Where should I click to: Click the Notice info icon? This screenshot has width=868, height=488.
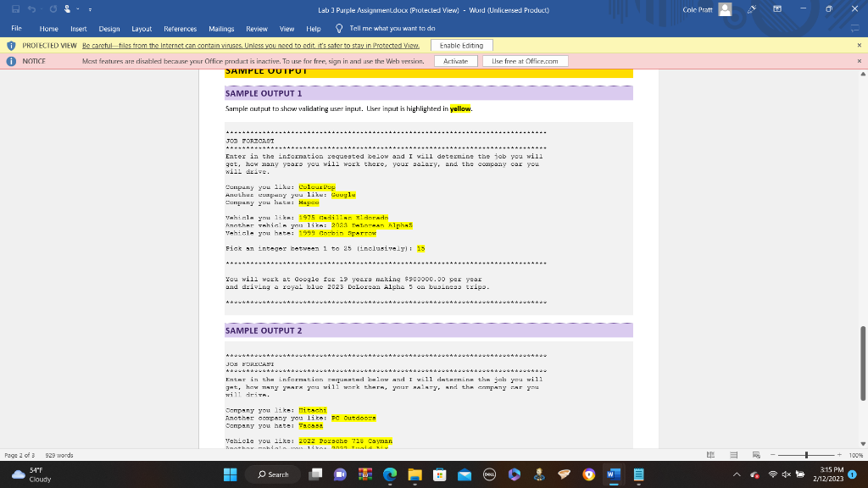coord(11,61)
